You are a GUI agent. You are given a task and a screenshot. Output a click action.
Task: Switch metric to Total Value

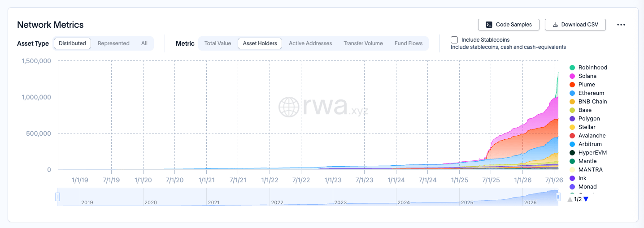pyautogui.click(x=218, y=43)
